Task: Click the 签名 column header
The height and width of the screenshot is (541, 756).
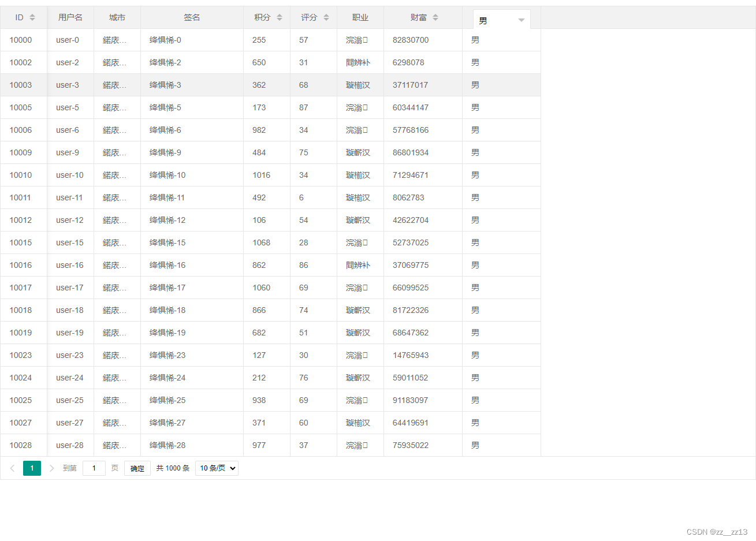Action: 191,17
